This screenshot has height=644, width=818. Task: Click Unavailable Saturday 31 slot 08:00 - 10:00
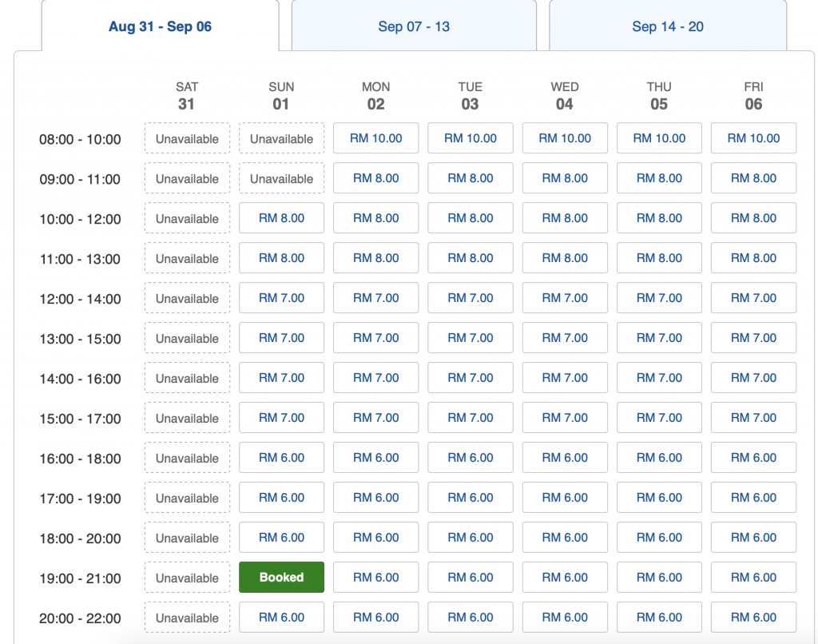[187, 138]
